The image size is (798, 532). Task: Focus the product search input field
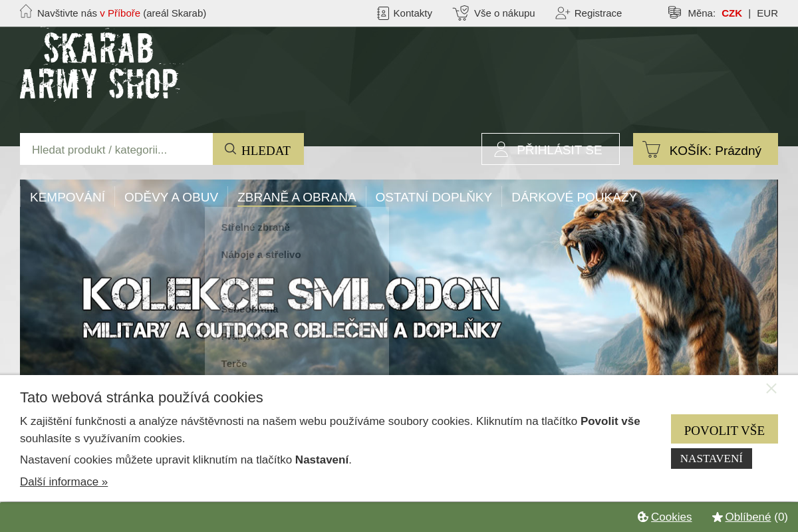(x=116, y=149)
